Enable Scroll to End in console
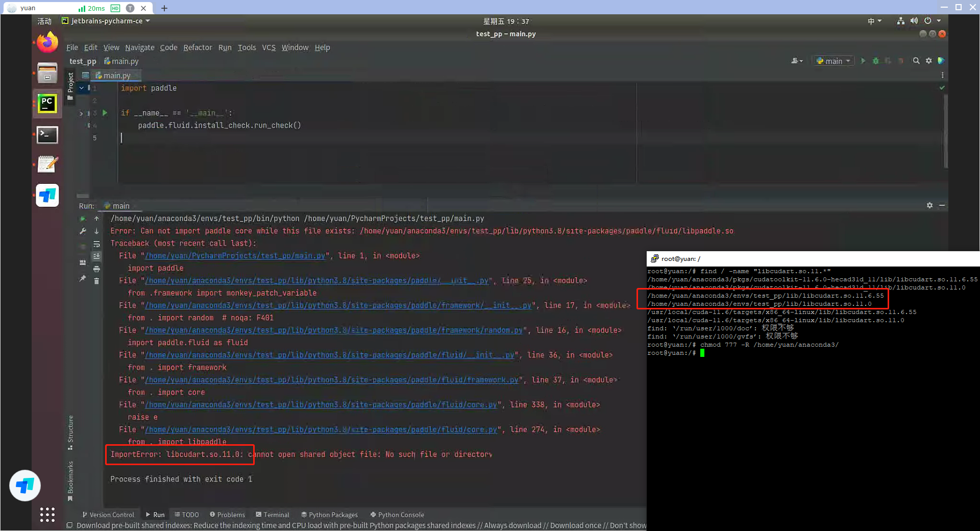Image resolution: width=980 pixels, height=531 pixels. click(97, 256)
